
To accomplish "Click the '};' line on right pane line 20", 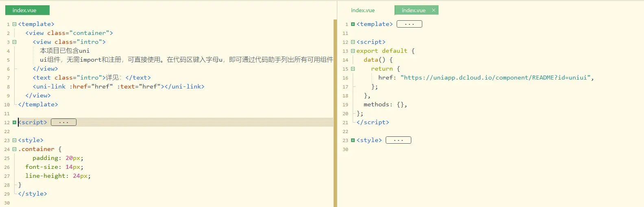I will point(360,113).
